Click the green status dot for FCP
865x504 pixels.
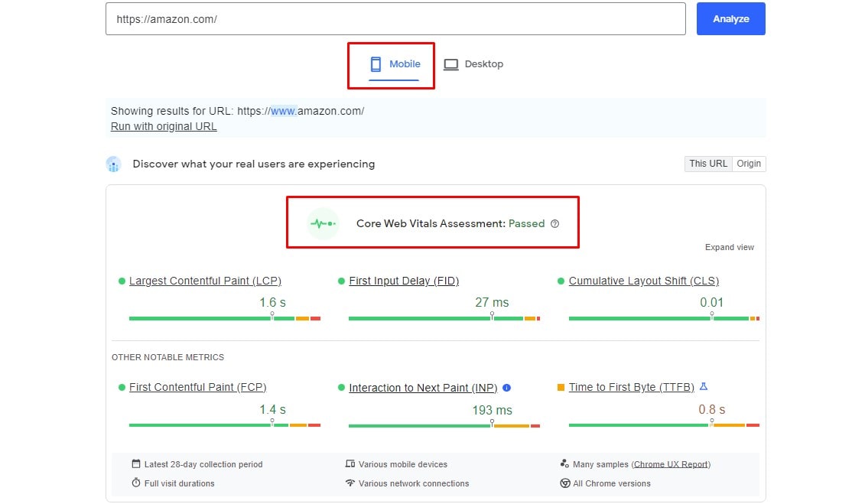(x=122, y=387)
